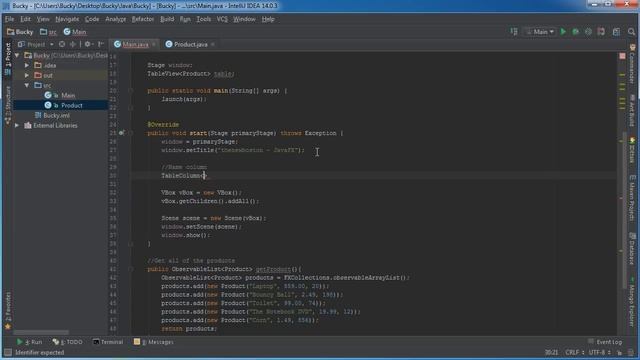Click scroll from source target icon
Screen dimensions: 640x360
point(62,44)
